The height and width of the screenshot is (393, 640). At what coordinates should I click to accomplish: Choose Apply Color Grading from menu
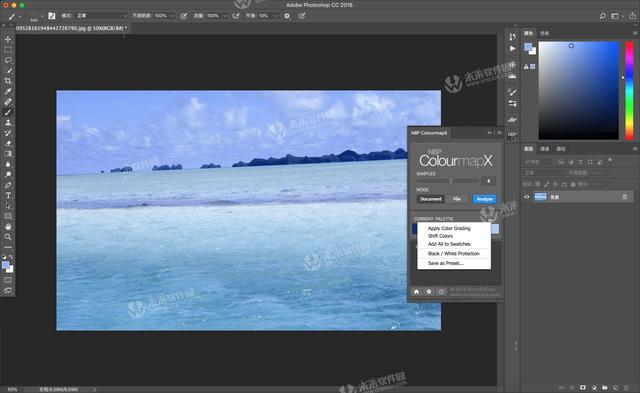coord(449,229)
